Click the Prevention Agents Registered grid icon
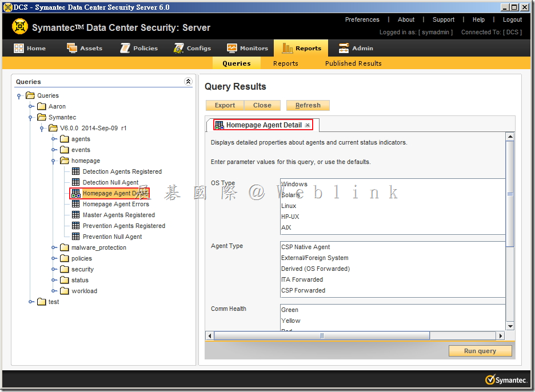 click(x=76, y=226)
